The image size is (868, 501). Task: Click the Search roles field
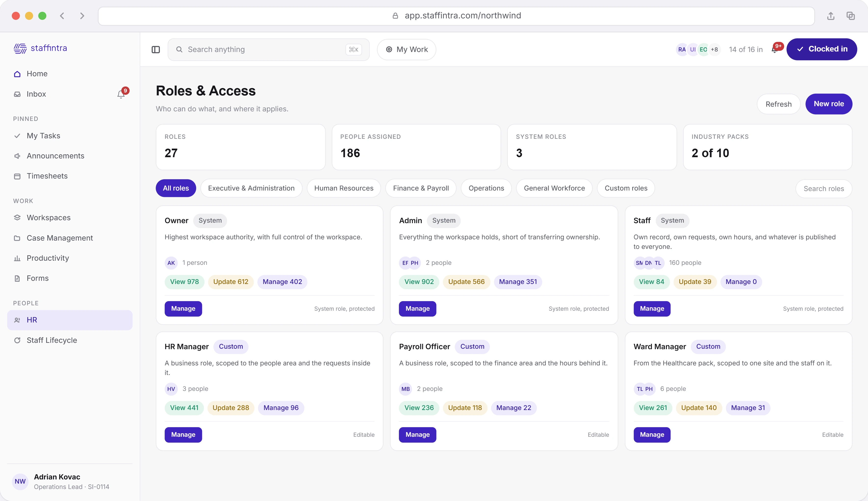(x=824, y=189)
